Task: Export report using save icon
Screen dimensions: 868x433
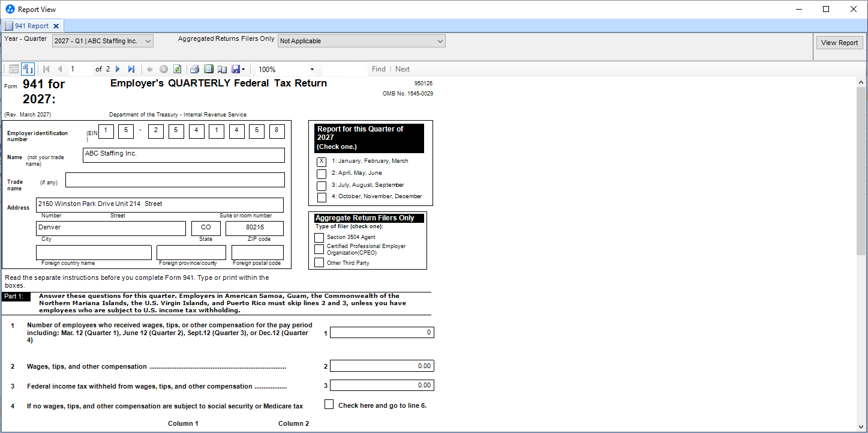Action: coord(235,69)
